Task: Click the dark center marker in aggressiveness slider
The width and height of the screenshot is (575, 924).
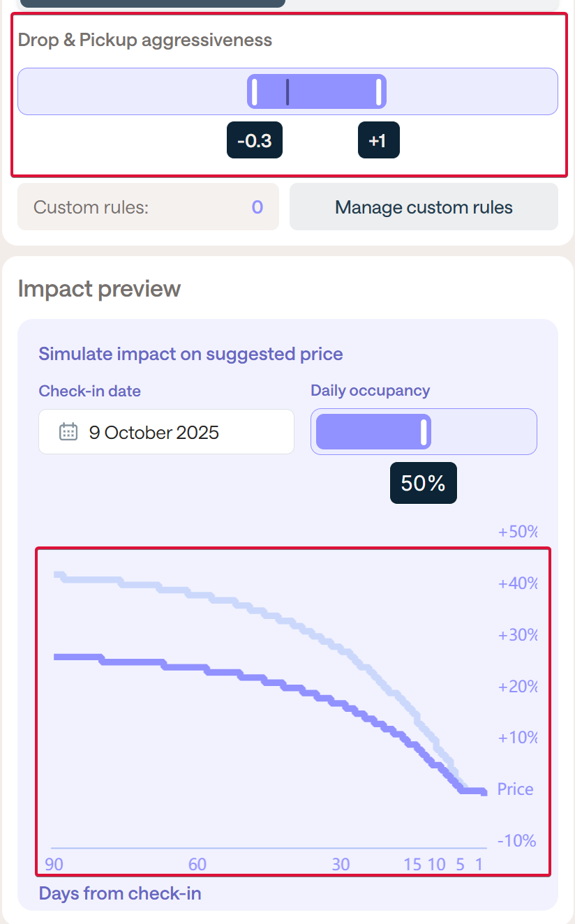Action: (287, 92)
